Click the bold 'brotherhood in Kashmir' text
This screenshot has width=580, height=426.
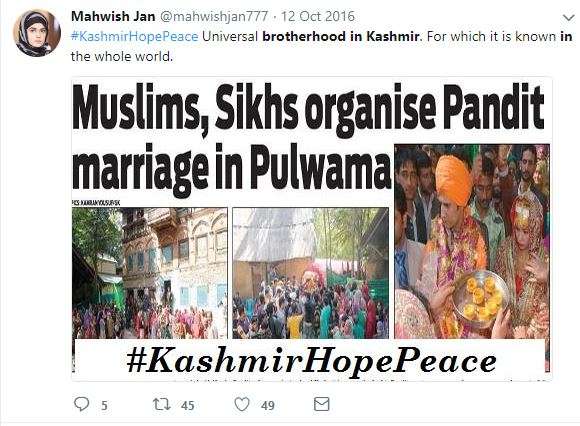pyautogui.click(x=341, y=37)
